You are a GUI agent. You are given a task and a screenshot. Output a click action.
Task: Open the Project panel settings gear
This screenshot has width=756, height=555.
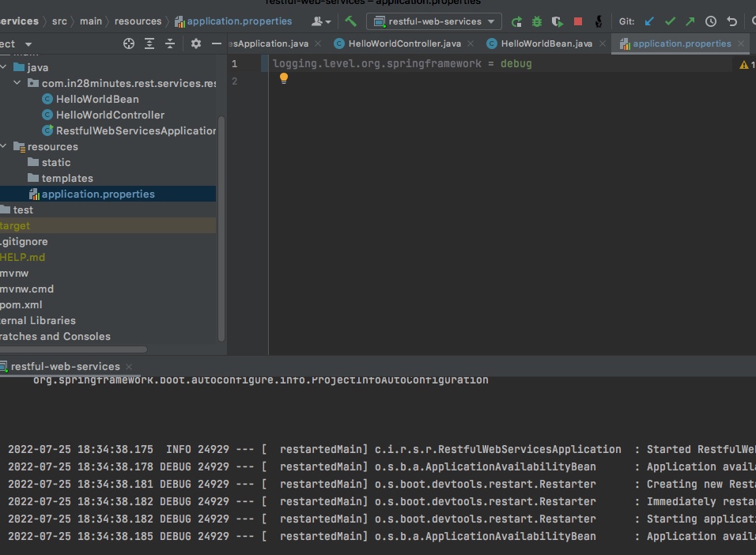pyautogui.click(x=196, y=43)
